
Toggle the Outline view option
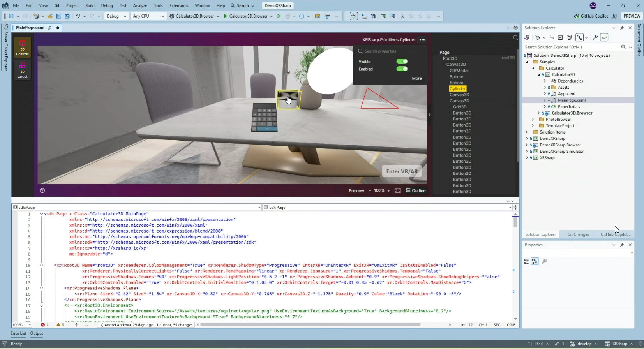coord(416,190)
